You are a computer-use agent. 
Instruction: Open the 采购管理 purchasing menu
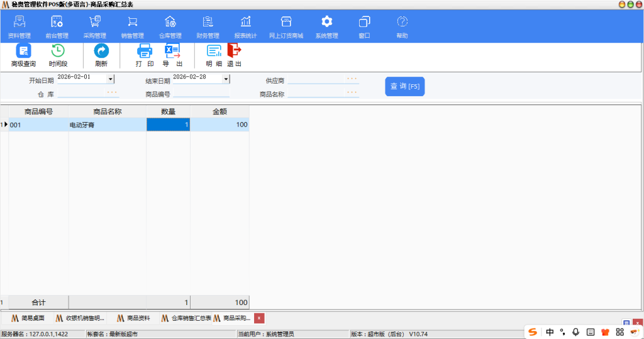tap(95, 26)
